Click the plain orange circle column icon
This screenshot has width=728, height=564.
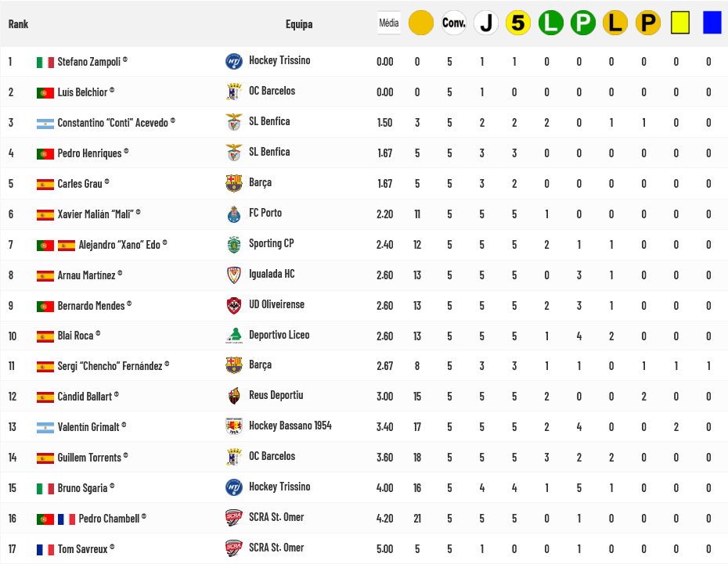coord(421,23)
